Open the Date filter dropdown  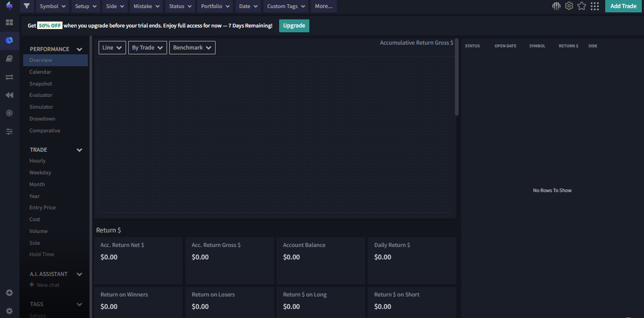pos(248,6)
